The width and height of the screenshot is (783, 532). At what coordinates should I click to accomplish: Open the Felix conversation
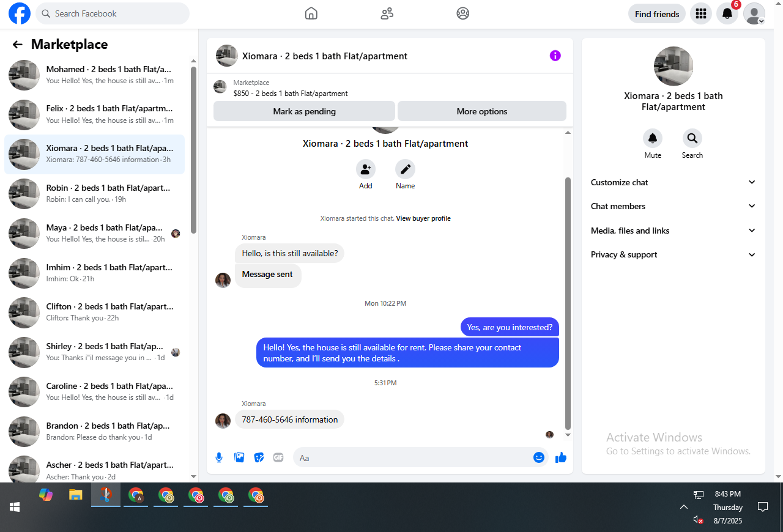point(95,114)
